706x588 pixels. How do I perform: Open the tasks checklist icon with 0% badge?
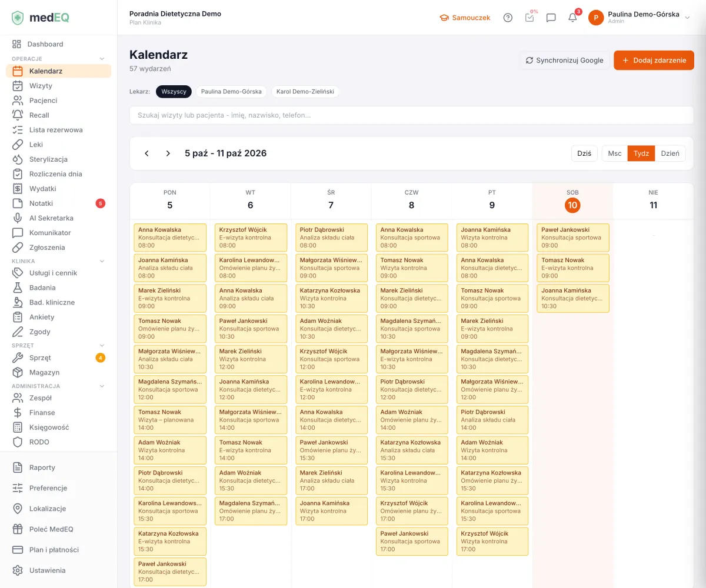click(x=529, y=18)
